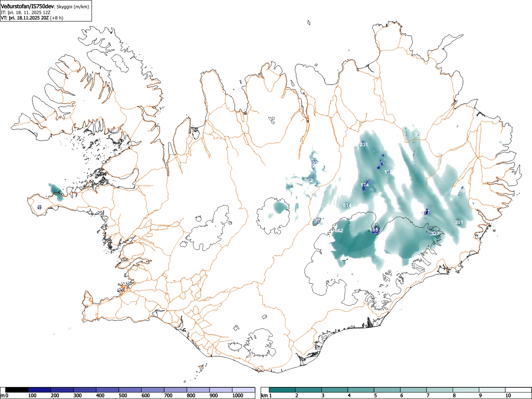
Task: Click the 400–500 m legend swatch
Action: click(x=108, y=390)
